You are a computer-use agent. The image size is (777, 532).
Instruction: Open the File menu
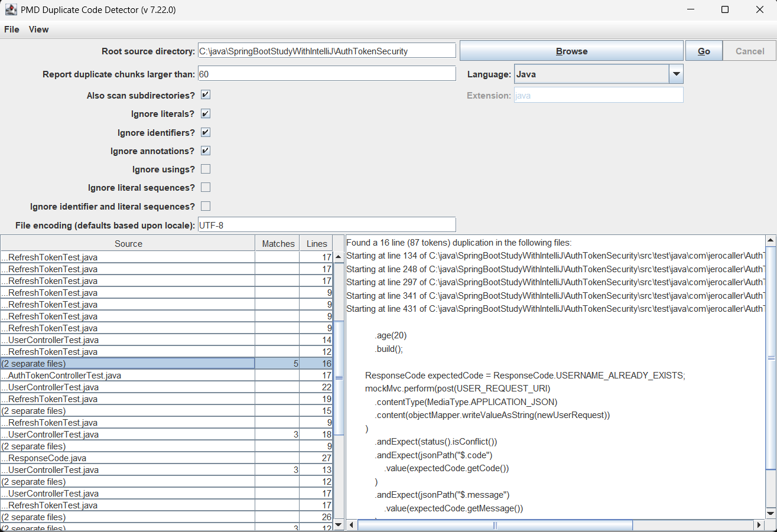12,30
